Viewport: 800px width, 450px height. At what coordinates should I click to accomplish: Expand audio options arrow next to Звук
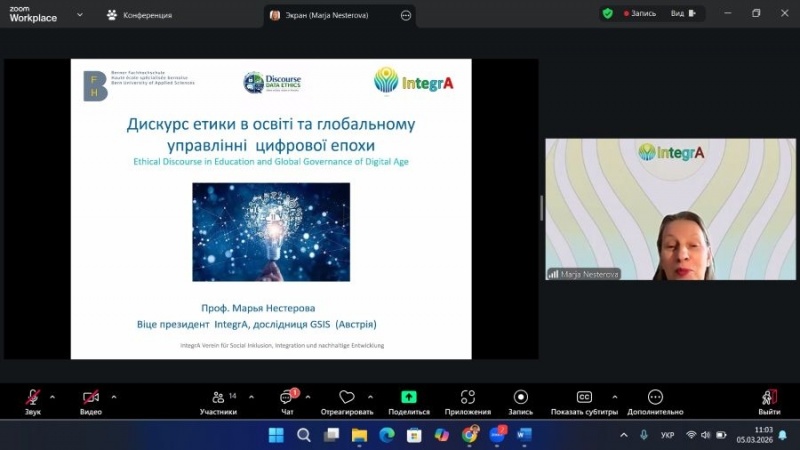point(52,396)
